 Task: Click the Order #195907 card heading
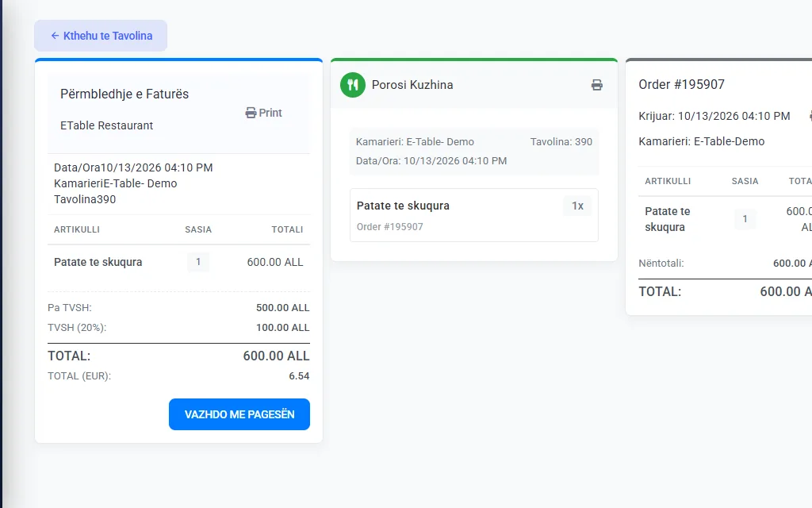click(x=681, y=84)
